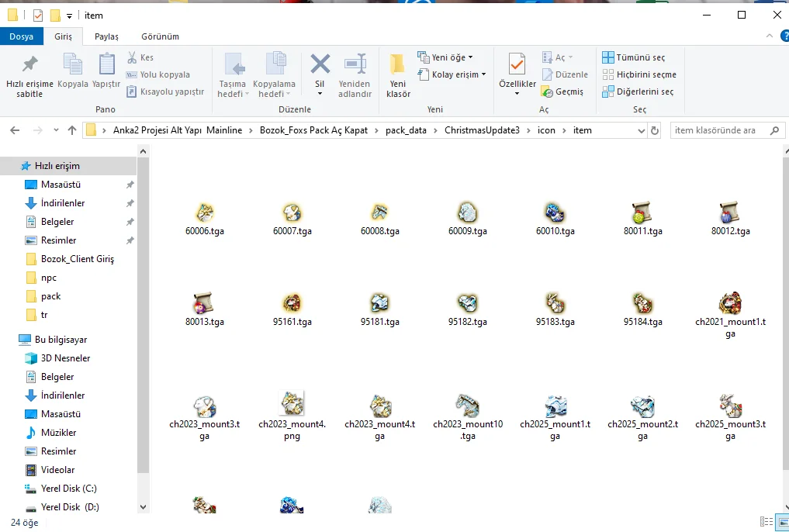Switch to large icons view in status bar
Image resolution: width=789 pixels, height=532 pixels.
[780, 522]
